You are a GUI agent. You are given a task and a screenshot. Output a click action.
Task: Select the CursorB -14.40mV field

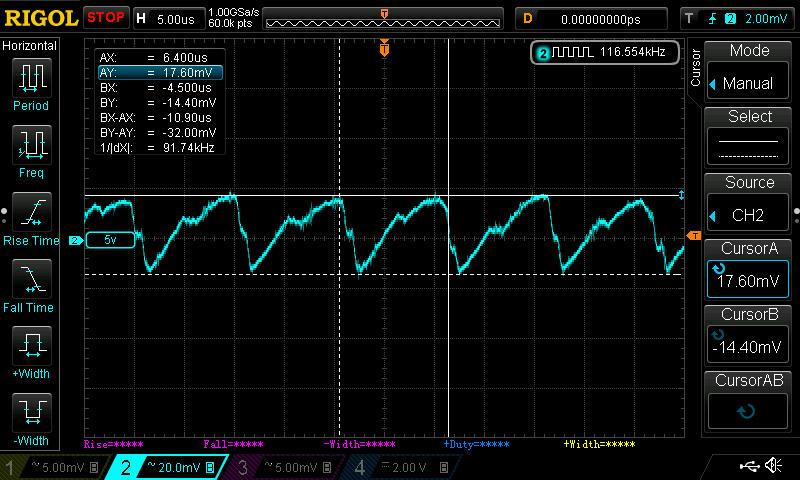tap(750, 336)
